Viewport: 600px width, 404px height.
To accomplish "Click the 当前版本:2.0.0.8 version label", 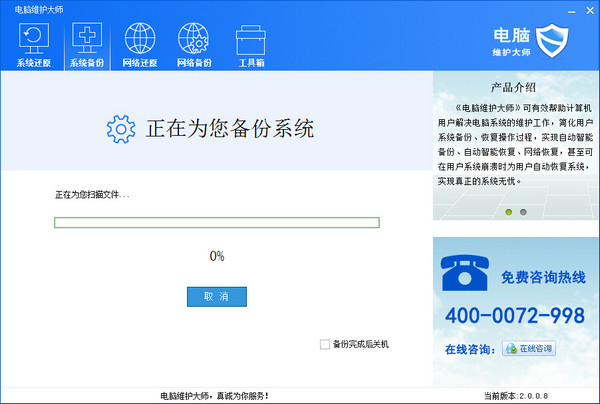I will [x=516, y=396].
